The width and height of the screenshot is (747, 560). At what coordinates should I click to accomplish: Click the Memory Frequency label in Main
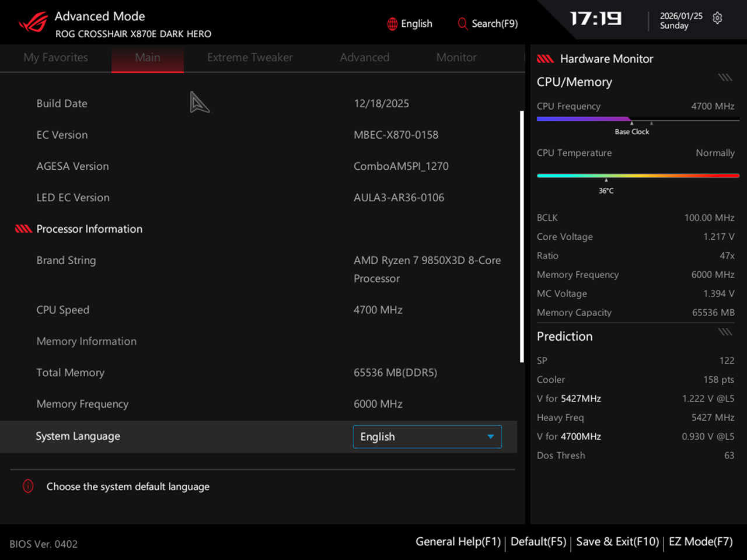click(82, 404)
